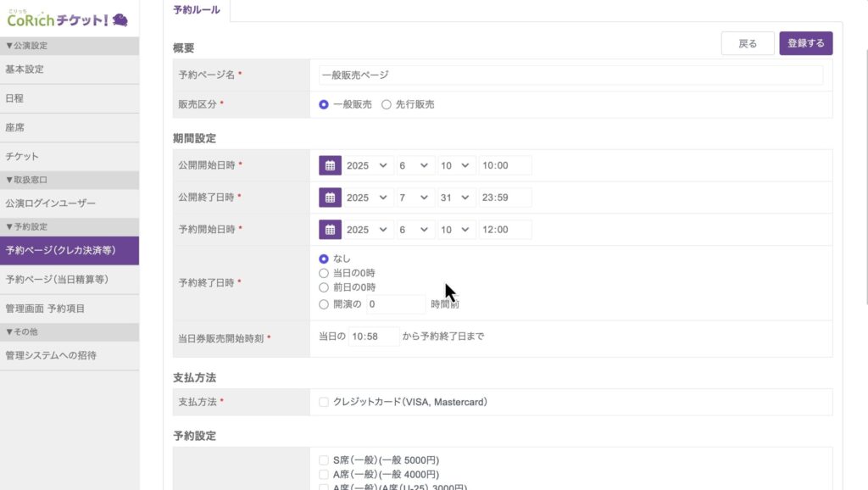The image size is (868, 490).
Task: Select the 先行販売 radio option
Action: (387, 104)
